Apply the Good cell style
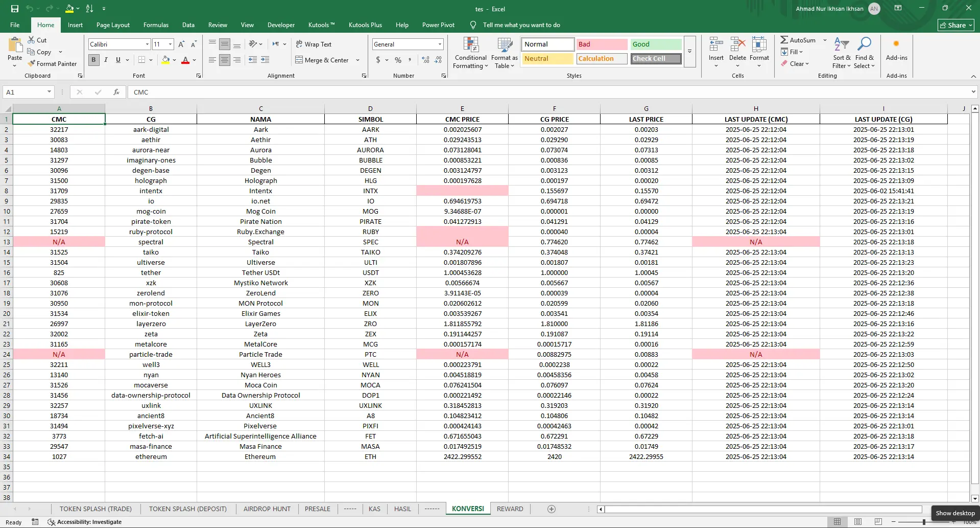 (x=656, y=44)
